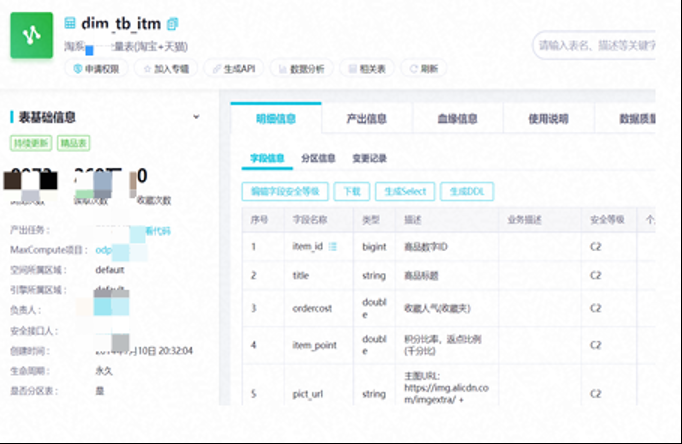
Task: Select the title field name
Action: [x=301, y=275]
